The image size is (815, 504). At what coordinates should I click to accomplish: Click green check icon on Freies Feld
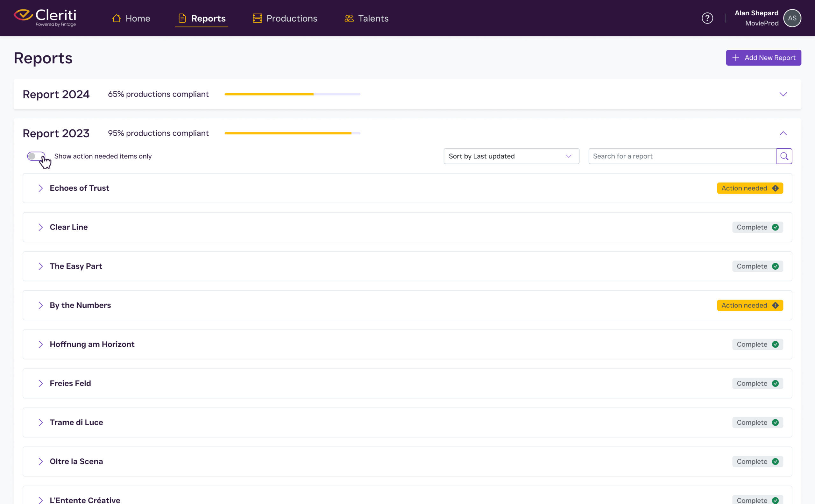[x=775, y=383]
